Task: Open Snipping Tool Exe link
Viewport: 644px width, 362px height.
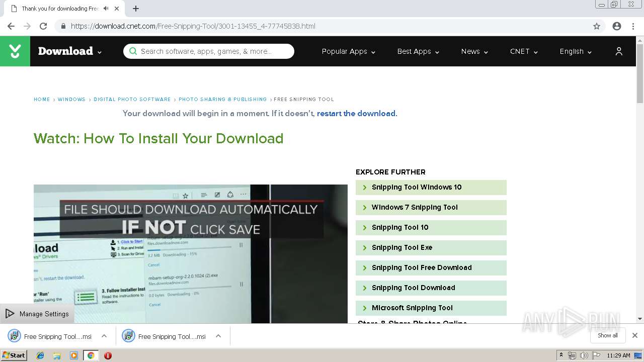Action: 431,247
